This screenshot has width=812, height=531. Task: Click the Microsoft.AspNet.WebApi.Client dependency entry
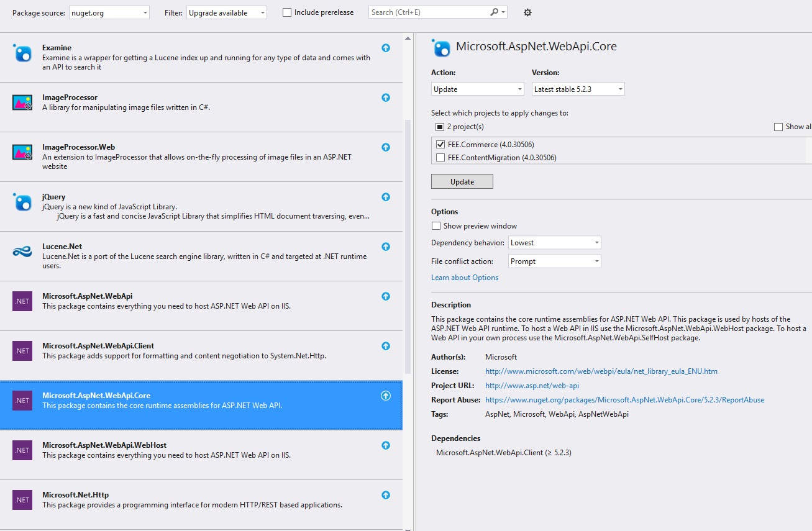[x=503, y=453]
